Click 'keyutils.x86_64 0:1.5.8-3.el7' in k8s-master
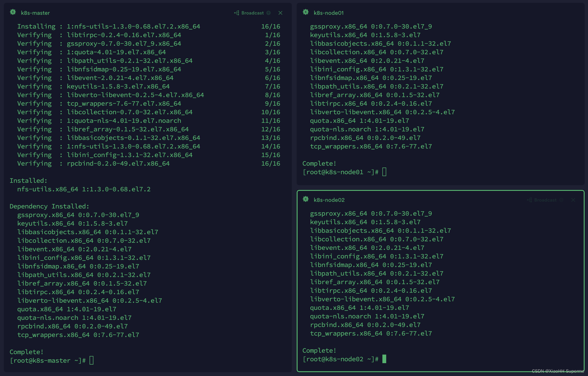The height and width of the screenshot is (376, 588). pos(72,223)
